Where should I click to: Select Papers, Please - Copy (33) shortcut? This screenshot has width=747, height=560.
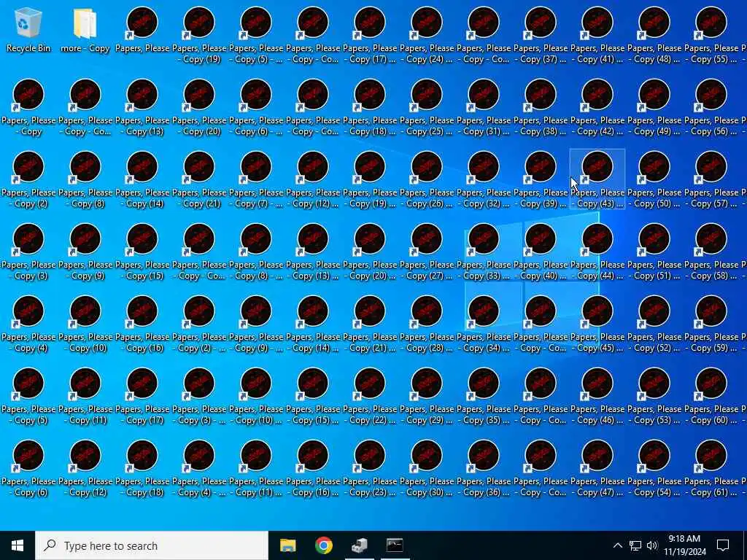tap(484, 252)
